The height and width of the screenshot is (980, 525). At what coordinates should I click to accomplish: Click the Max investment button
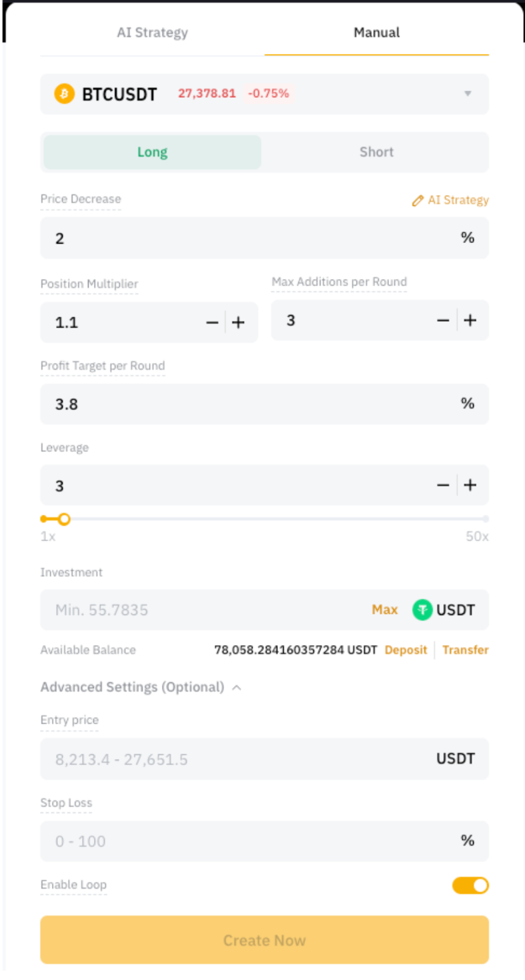click(384, 610)
